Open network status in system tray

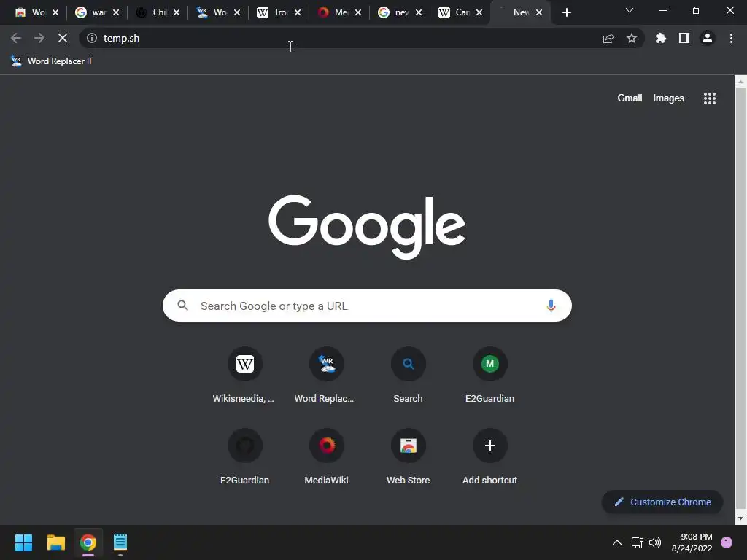pyautogui.click(x=637, y=542)
